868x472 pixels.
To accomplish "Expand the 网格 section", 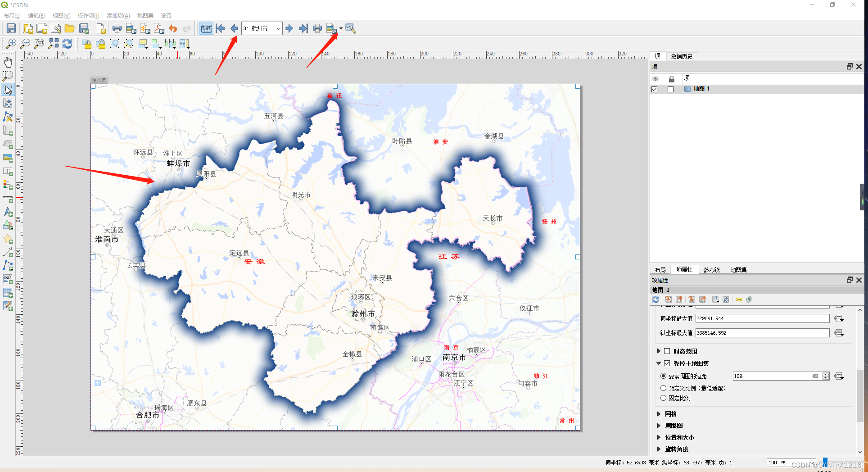I will point(659,413).
